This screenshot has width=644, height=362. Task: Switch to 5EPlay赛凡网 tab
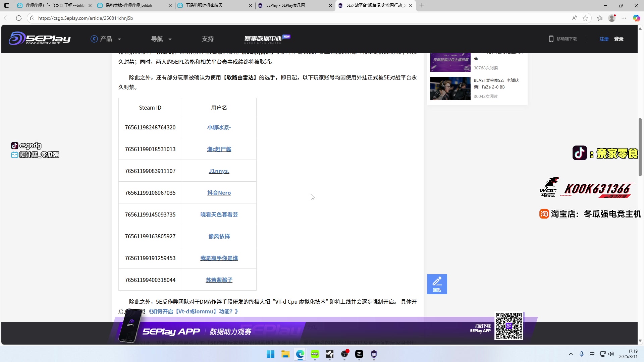[294, 5]
